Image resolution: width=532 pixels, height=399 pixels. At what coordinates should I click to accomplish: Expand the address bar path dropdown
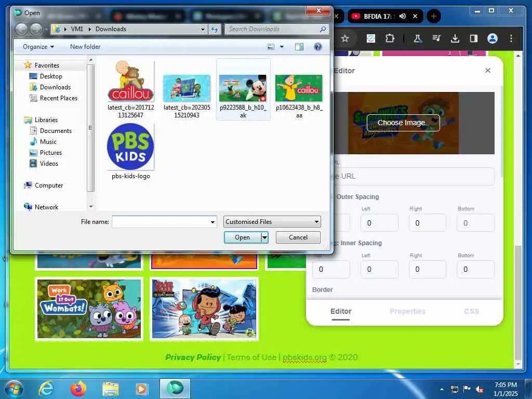click(203, 30)
